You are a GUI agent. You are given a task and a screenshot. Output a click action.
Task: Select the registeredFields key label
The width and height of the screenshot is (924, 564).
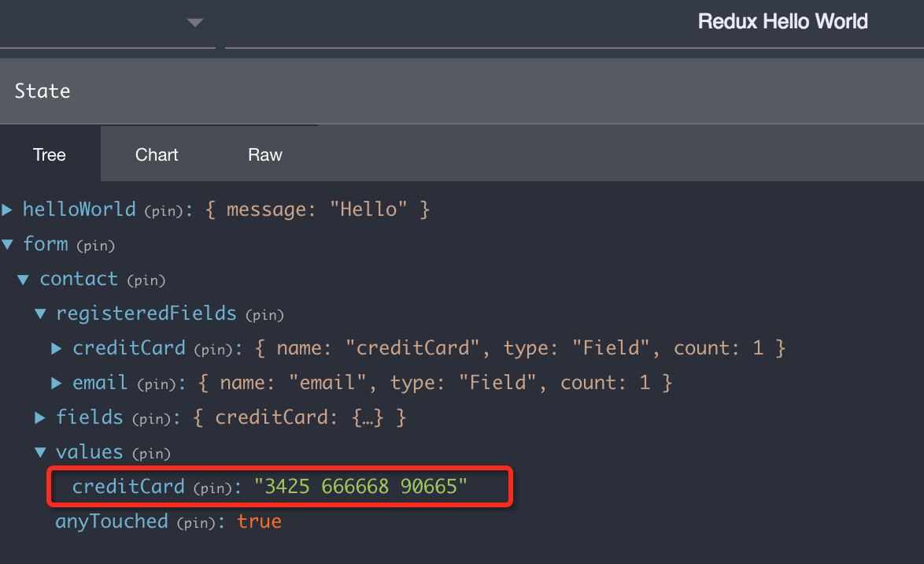point(146,314)
